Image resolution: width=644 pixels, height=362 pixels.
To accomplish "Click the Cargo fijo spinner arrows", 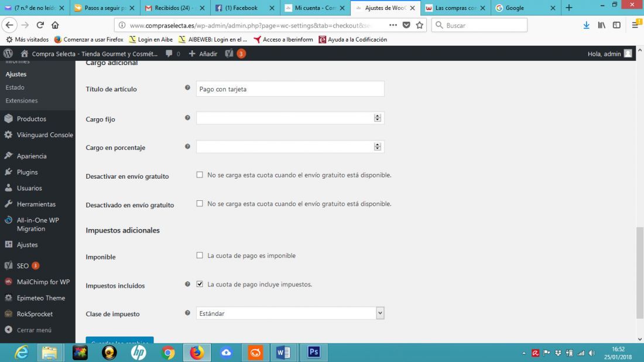I will click(x=378, y=118).
